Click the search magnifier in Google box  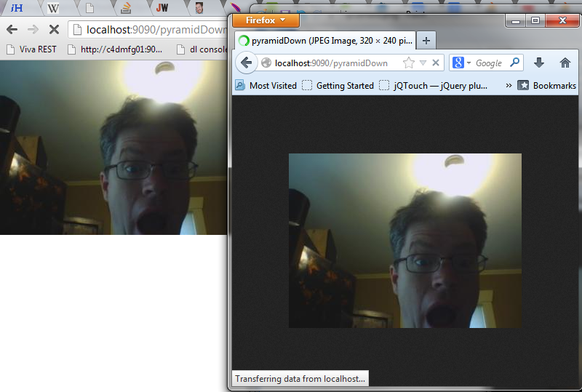click(514, 63)
